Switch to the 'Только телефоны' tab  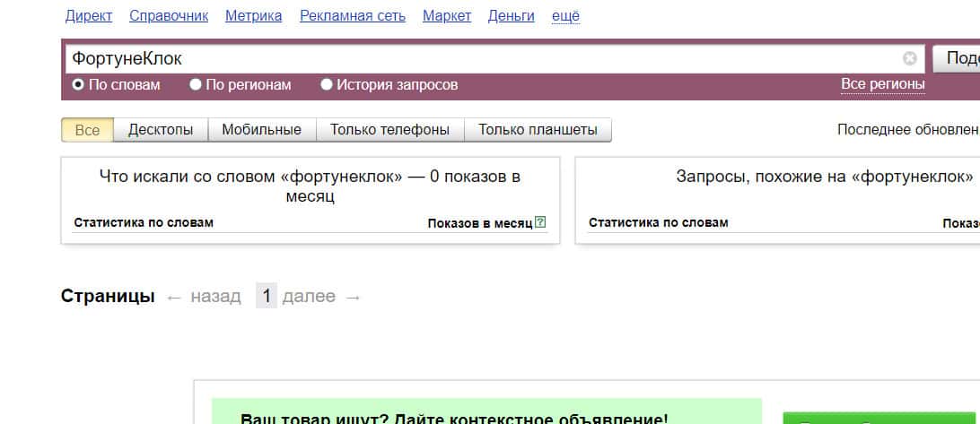(390, 130)
